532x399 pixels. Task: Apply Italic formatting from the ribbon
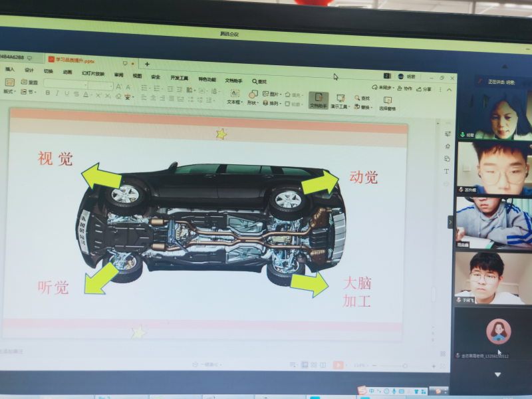pyautogui.click(x=57, y=94)
